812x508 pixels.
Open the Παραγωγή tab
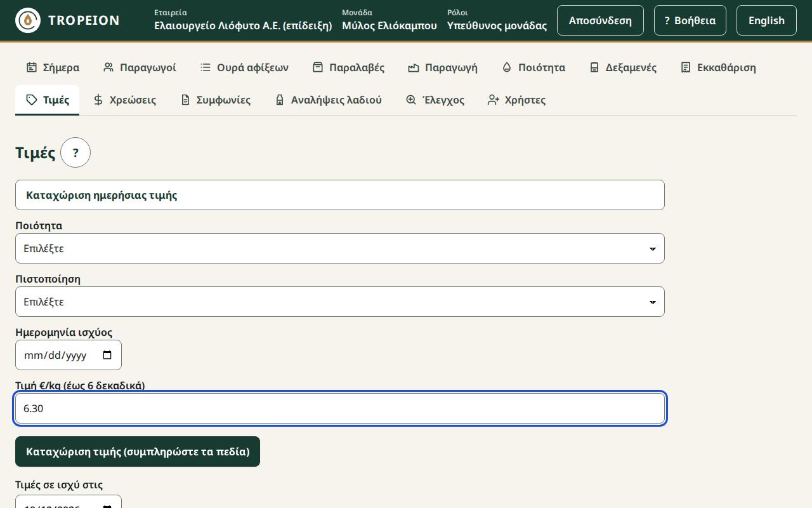pos(443,67)
